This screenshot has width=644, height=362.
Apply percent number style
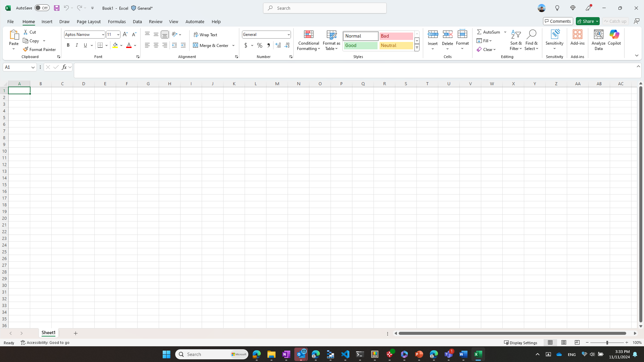(x=259, y=45)
